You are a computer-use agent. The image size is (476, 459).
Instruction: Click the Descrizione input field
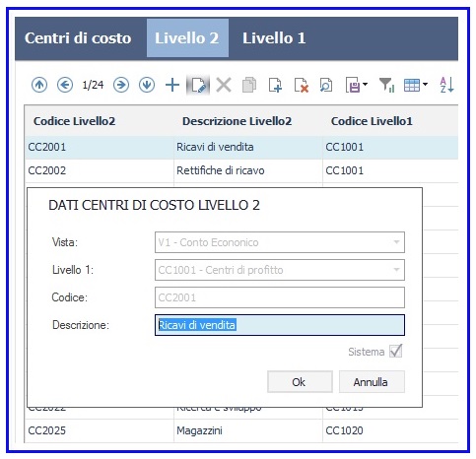click(x=280, y=325)
